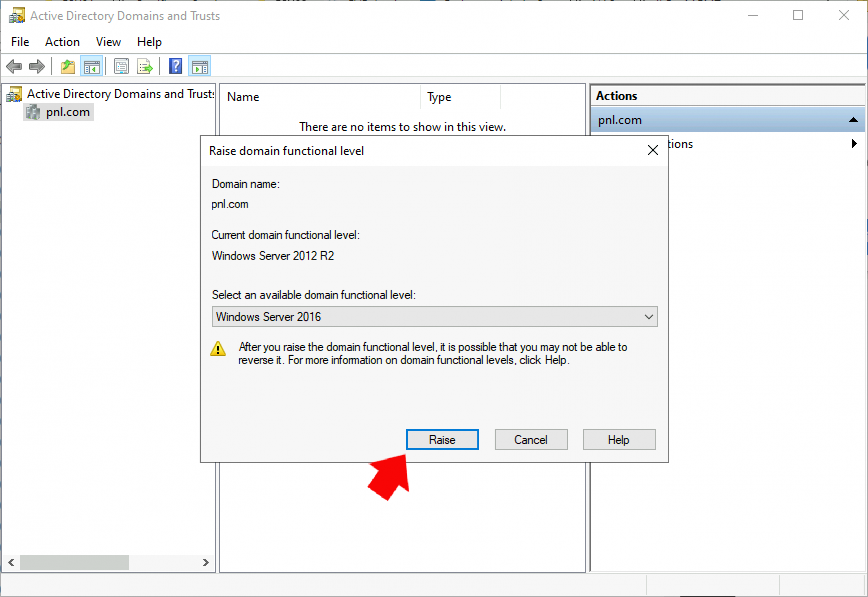Collapse the pnl.com section in Actions pane

tap(853, 120)
